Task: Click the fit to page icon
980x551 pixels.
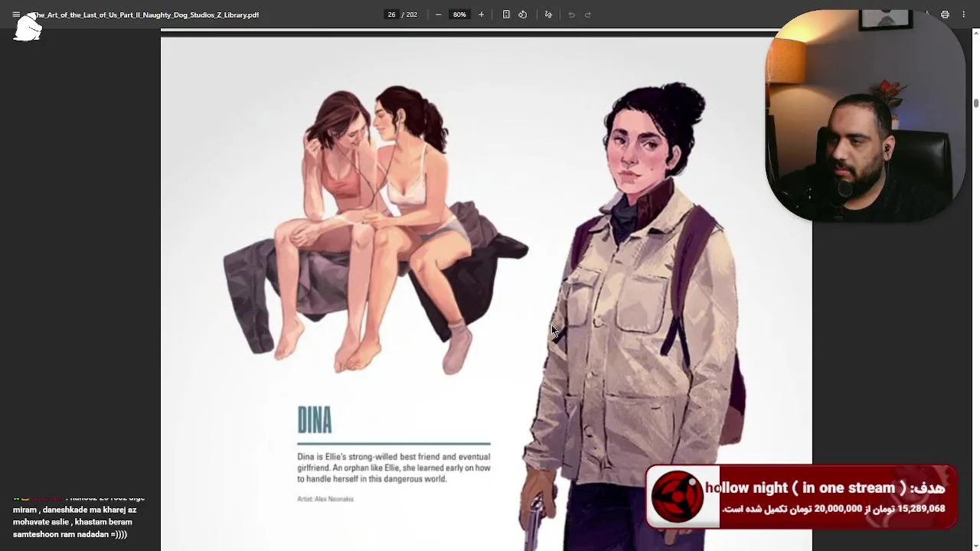Action: [506, 15]
